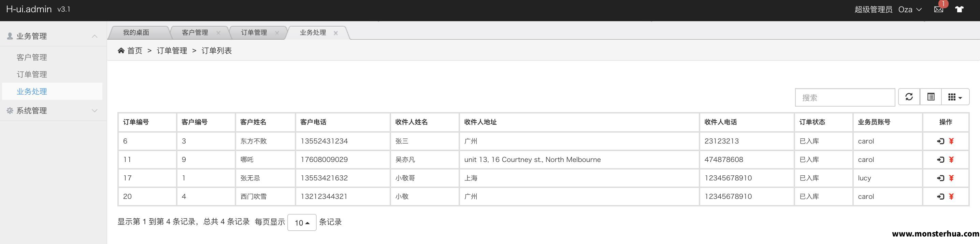Switch to the 订单管理 tab
This screenshot has width=980, height=244.
(x=254, y=32)
